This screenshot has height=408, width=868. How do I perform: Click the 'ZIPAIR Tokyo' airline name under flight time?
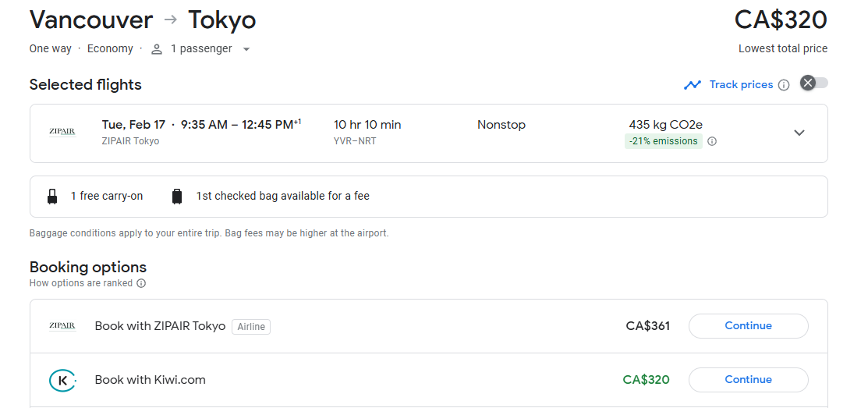(130, 141)
